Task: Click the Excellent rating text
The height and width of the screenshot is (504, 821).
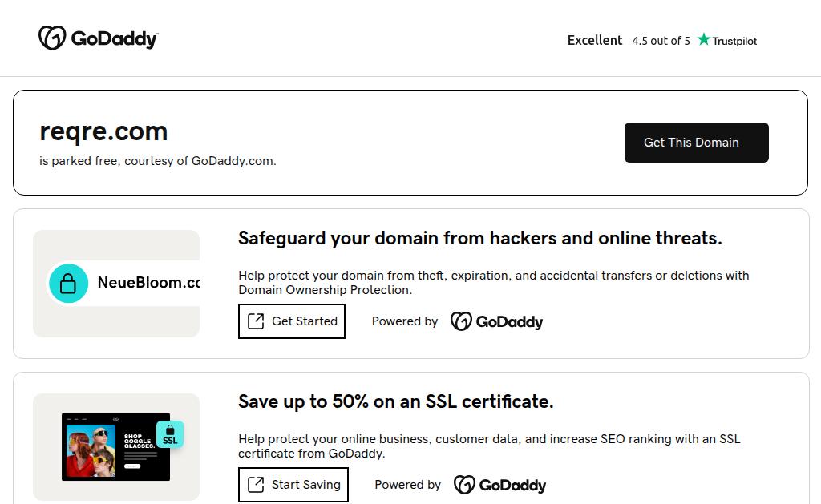Action: pyautogui.click(x=594, y=40)
